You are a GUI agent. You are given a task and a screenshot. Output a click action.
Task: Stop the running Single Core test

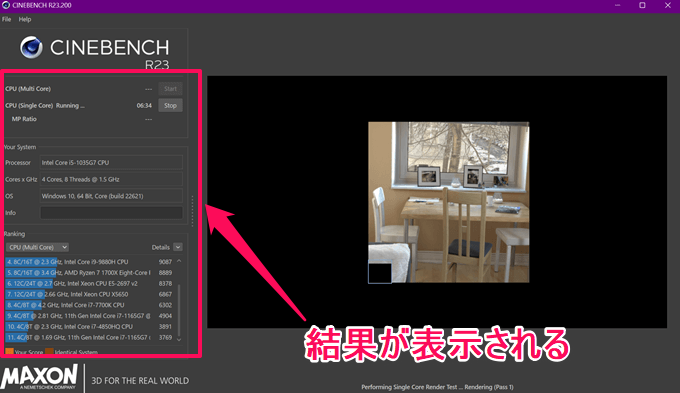click(x=170, y=105)
